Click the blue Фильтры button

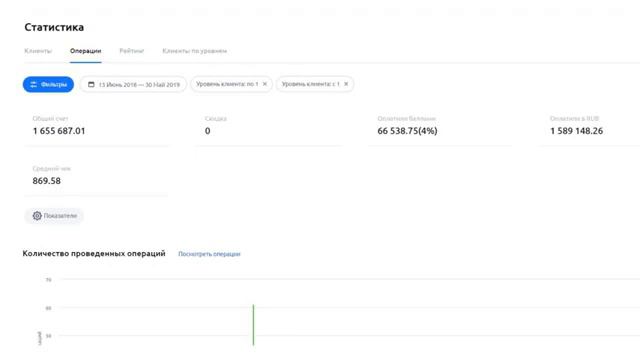[x=48, y=84]
